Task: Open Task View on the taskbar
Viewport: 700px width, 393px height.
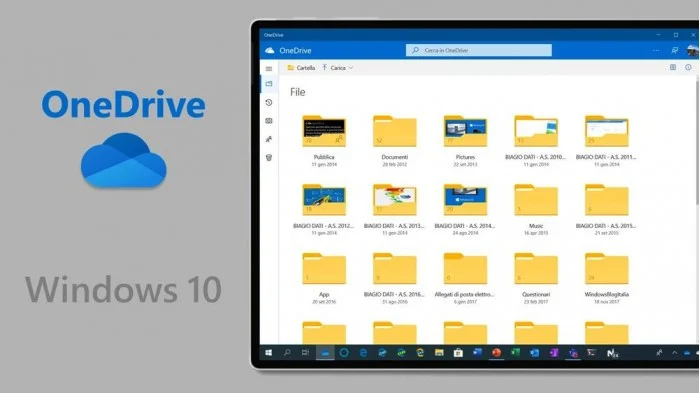Action: coord(305,353)
